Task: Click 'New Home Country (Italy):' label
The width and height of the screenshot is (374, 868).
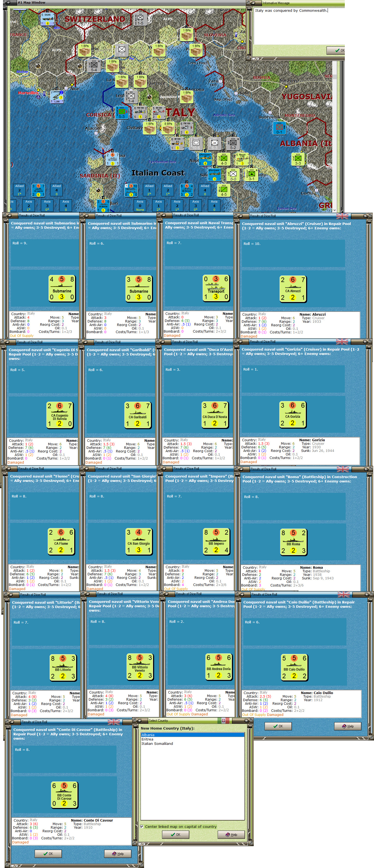Action: point(167,728)
